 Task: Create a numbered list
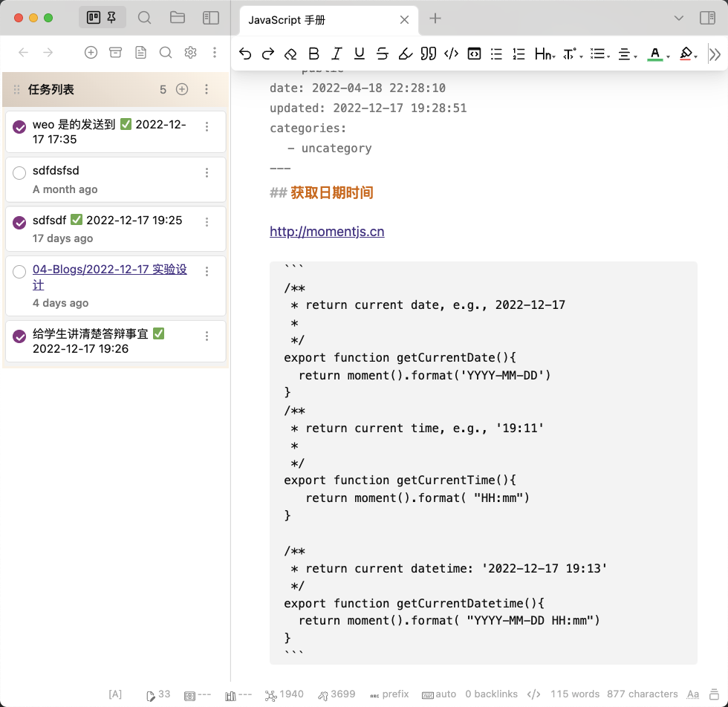click(x=519, y=54)
